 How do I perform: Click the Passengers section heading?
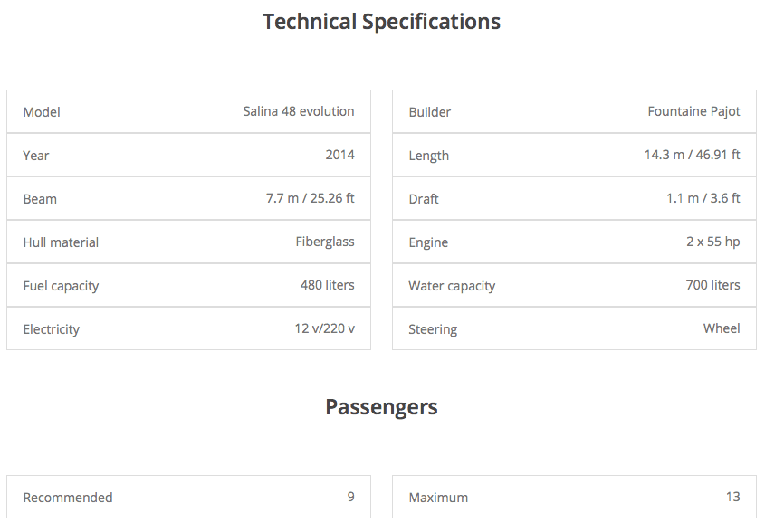381,407
